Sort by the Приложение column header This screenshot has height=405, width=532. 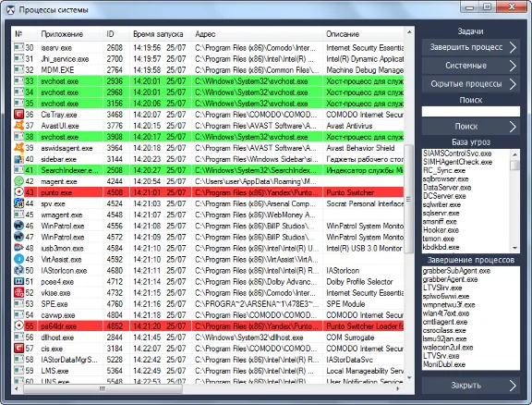click(x=62, y=34)
